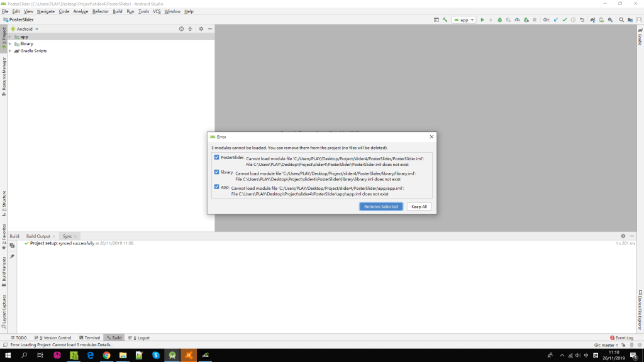
Task: Open Skype from the taskbar
Action: [x=156, y=356]
